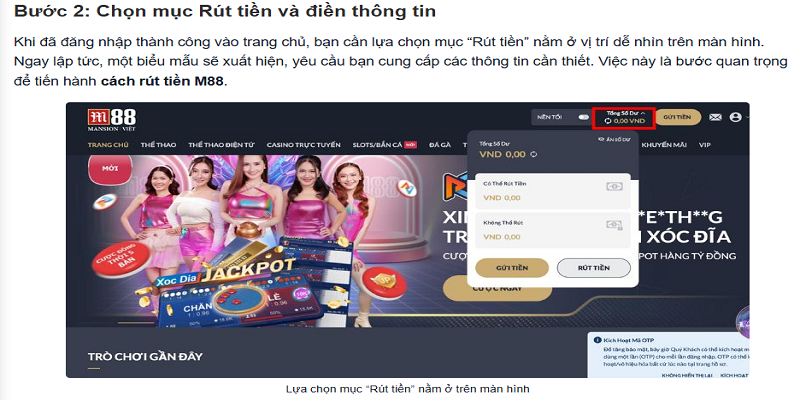This screenshot has width=800, height=400.
Task: Click the cash icon in Có Thể Rút Tiền card
Action: (x=614, y=186)
